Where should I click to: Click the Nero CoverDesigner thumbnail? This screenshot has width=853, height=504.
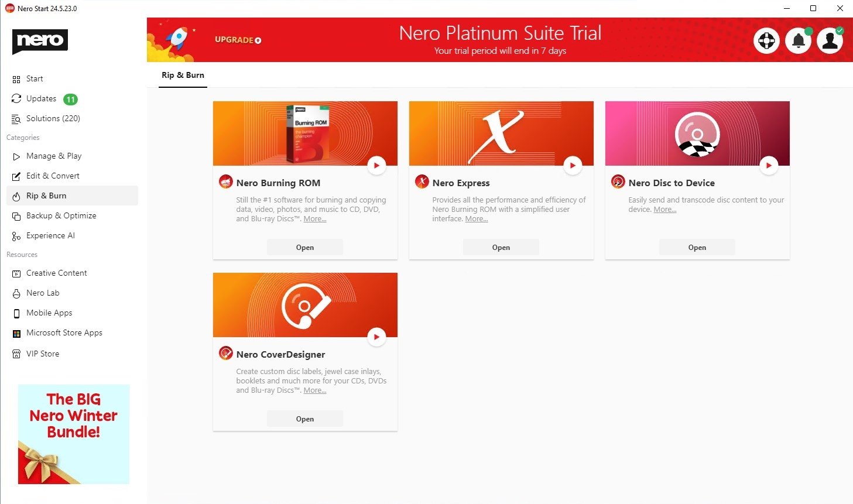(x=305, y=305)
